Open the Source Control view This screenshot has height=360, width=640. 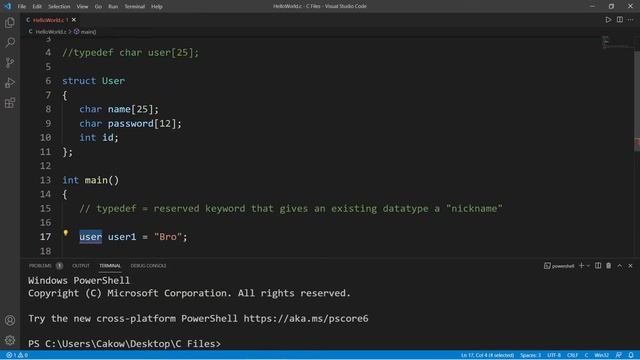[x=10, y=62]
